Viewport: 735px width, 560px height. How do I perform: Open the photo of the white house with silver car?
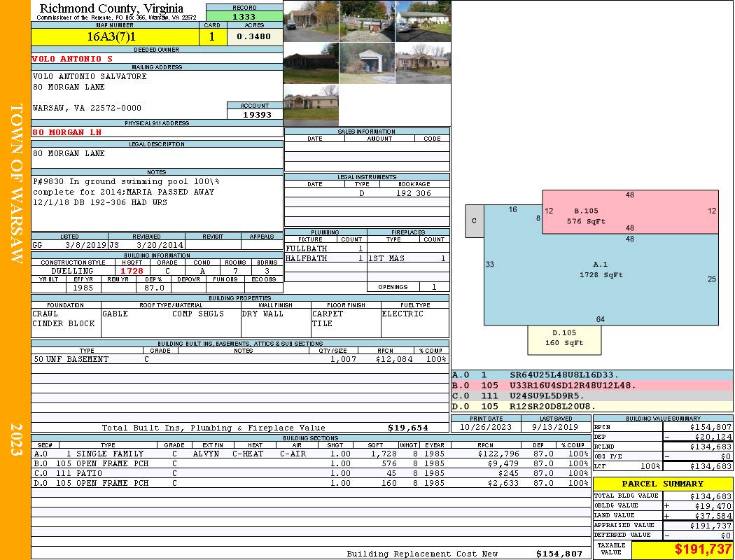point(423,21)
